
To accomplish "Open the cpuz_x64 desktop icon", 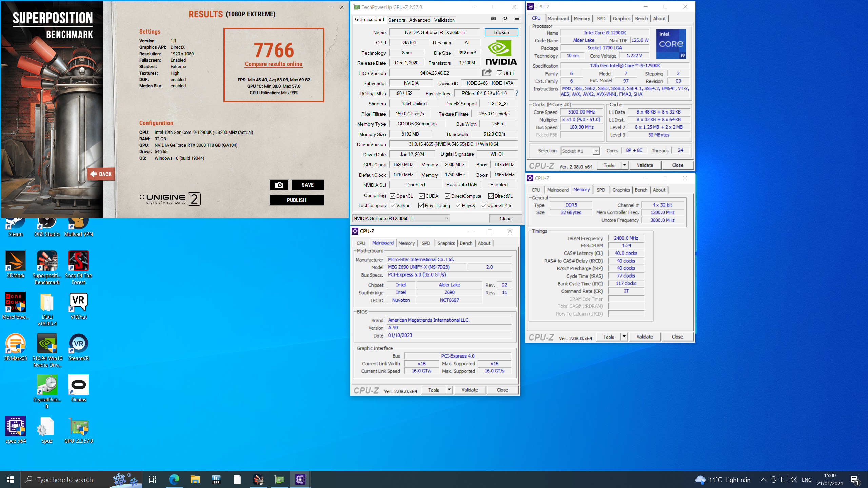I will (16, 430).
